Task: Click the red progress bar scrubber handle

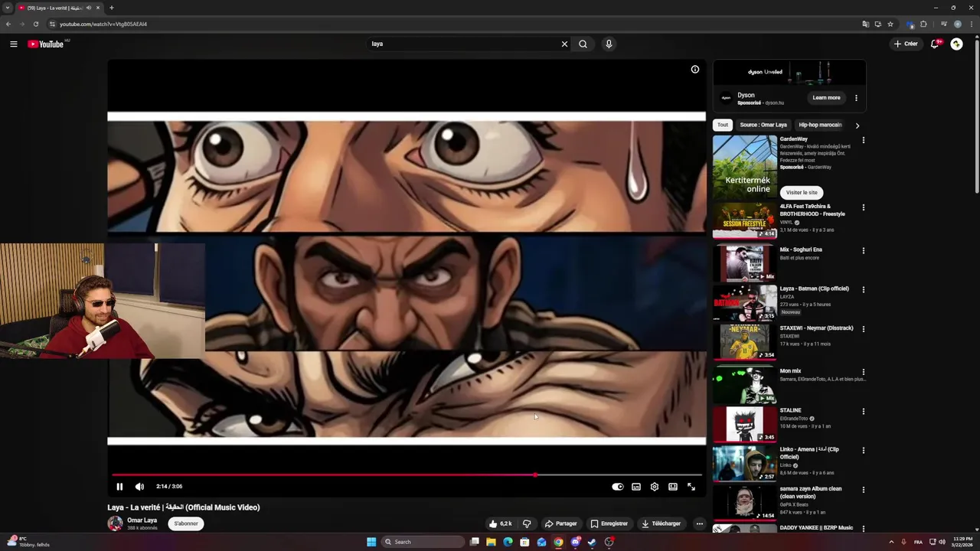Action: (535, 475)
